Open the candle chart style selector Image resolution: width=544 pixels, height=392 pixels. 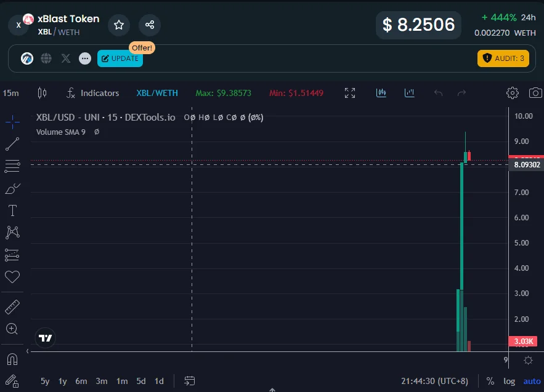(42, 93)
